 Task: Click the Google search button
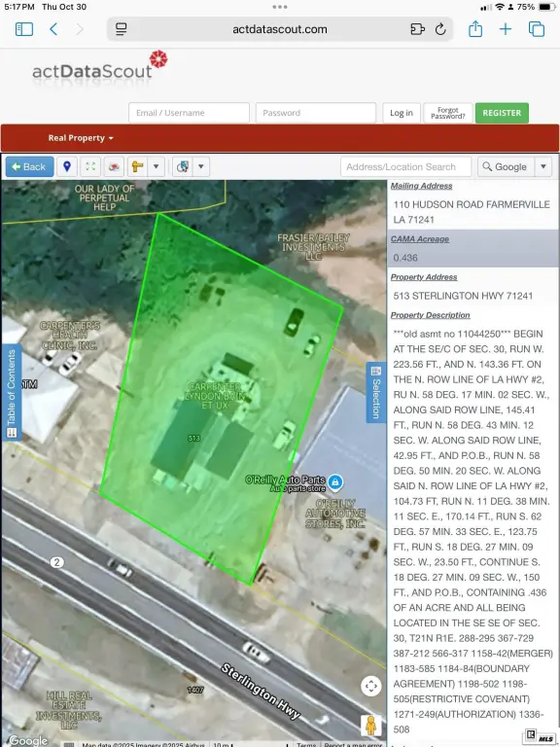click(x=506, y=166)
